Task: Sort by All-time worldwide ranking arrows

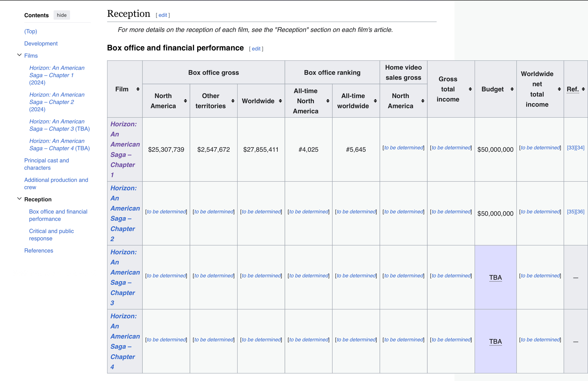Action: [375, 101]
